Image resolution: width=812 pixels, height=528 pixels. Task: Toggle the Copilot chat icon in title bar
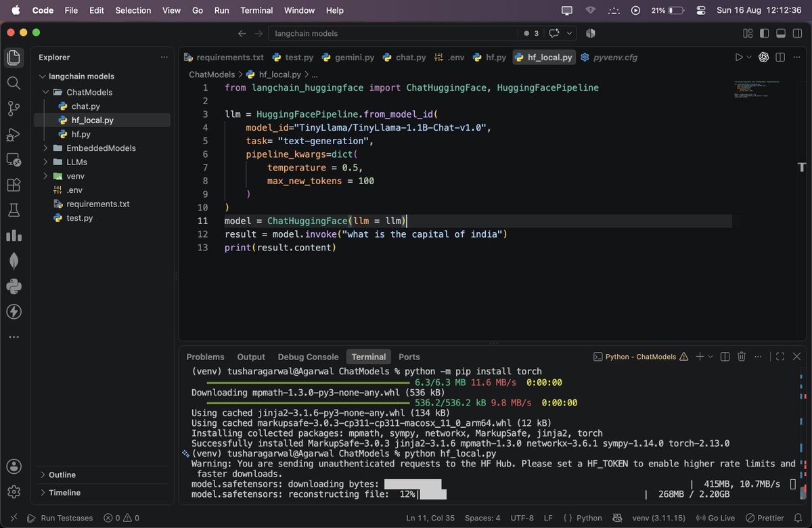pyautogui.click(x=555, y=33)
